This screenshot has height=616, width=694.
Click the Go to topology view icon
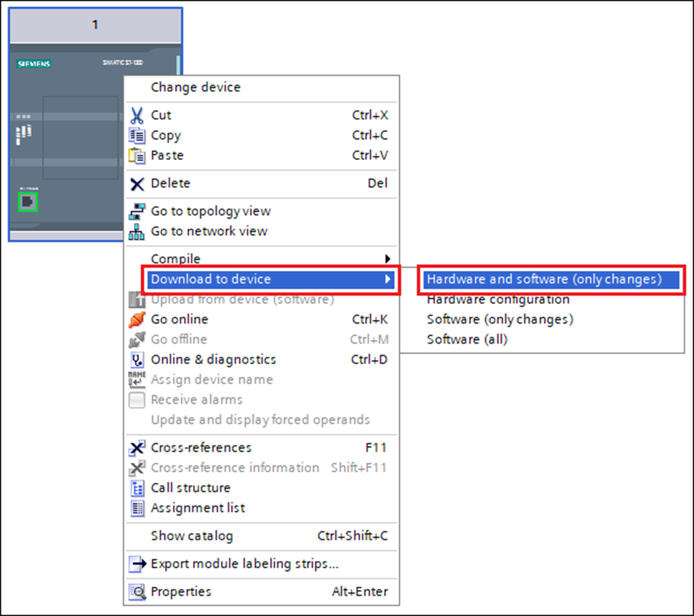click(x=137, y=211)
